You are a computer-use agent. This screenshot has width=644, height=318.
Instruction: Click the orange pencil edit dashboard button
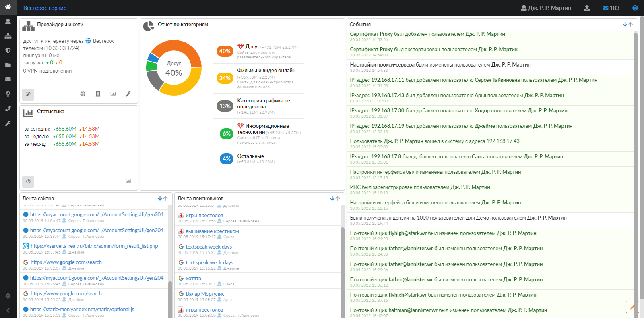(x=632, y=307)
